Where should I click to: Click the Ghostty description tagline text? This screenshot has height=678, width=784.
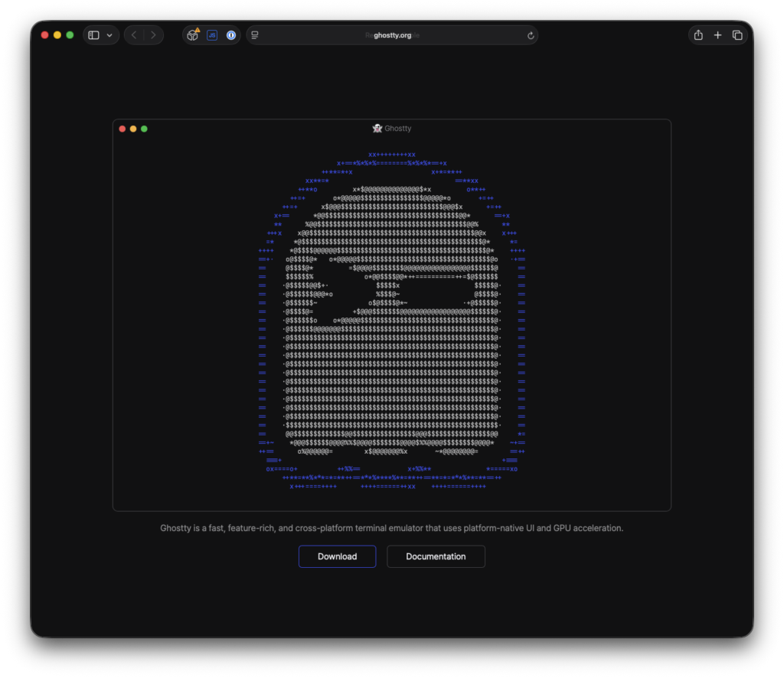[392, 528]
